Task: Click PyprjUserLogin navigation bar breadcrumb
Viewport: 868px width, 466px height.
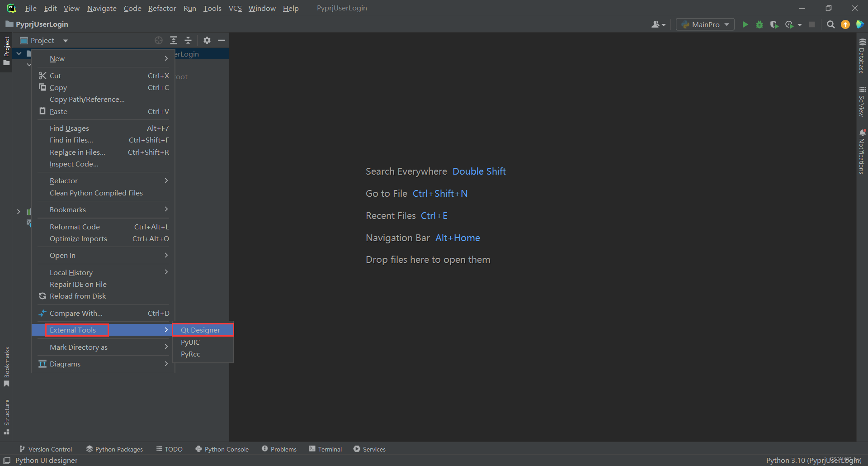Action: [x=37, y=24]
